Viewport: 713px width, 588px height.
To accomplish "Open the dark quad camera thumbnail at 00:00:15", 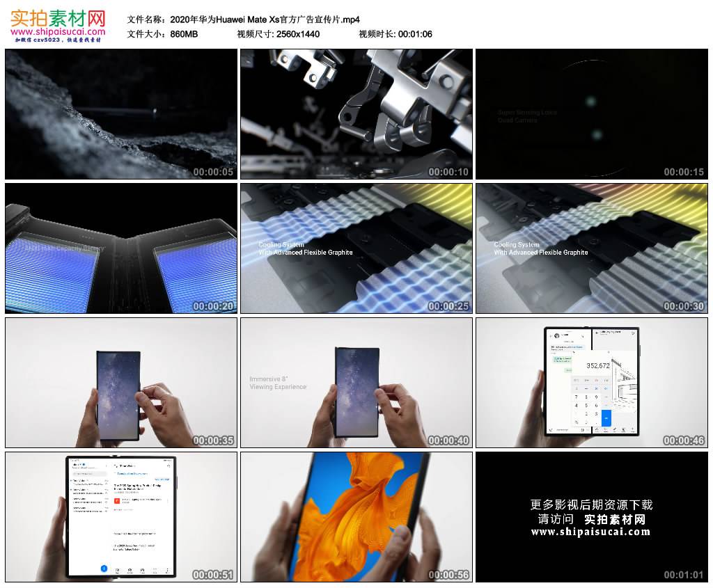I will click(x=592, y=114).
